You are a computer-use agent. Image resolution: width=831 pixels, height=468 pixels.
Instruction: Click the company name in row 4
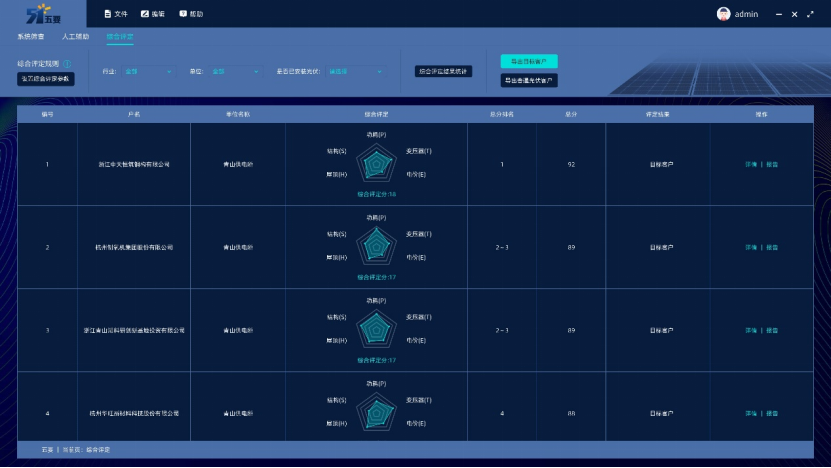point(134,413)
